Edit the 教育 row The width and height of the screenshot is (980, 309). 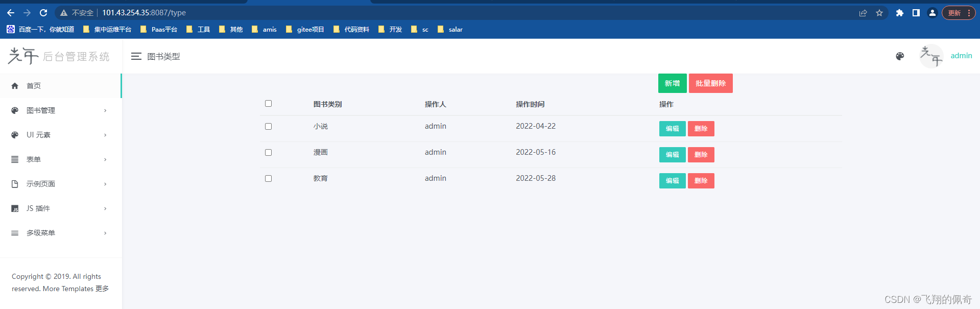[672, 181]
